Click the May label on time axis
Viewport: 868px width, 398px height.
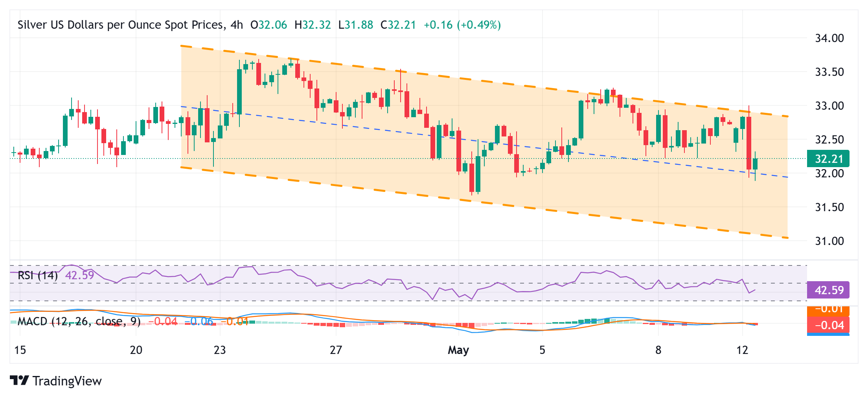[x=458, y=350]
